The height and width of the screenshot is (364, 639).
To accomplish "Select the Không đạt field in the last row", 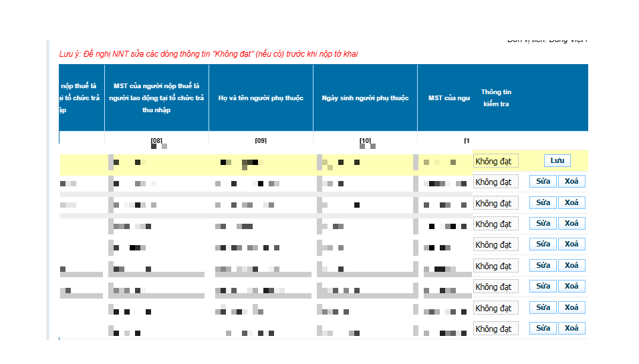I will [495, 329].
